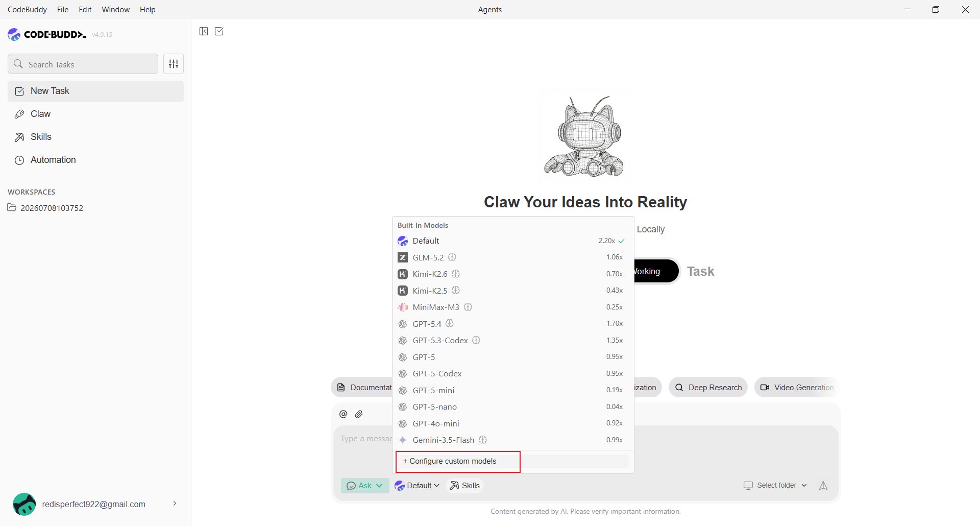Click the reasoning icon next to Gemini-3.5-Flash
The height and width of the screenshot is (526, 980).
point(483,440)
